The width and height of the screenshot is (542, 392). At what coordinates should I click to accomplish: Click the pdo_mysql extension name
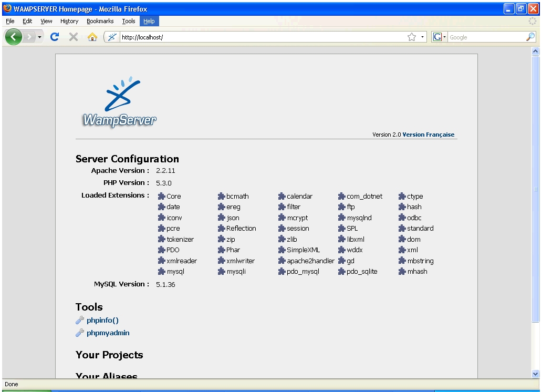303,272
